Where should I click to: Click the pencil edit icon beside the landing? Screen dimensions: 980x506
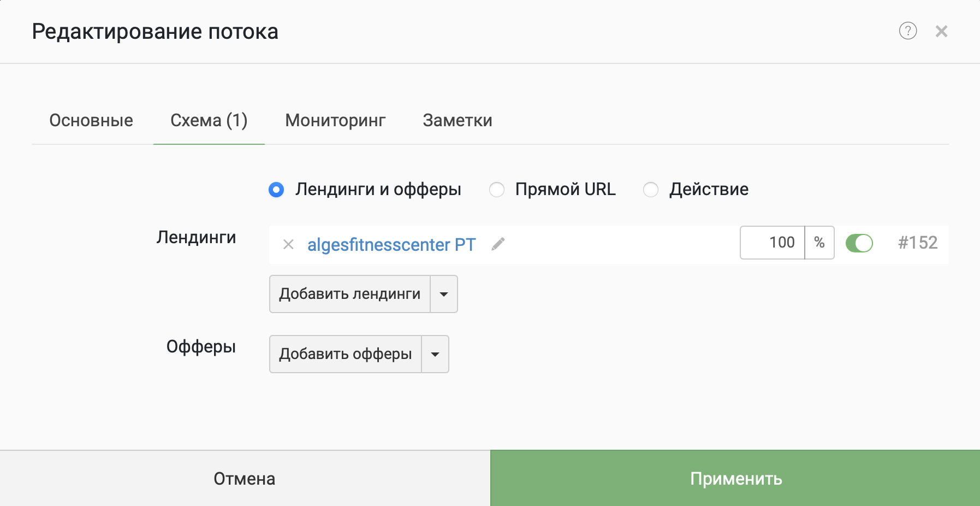[498, 244]
